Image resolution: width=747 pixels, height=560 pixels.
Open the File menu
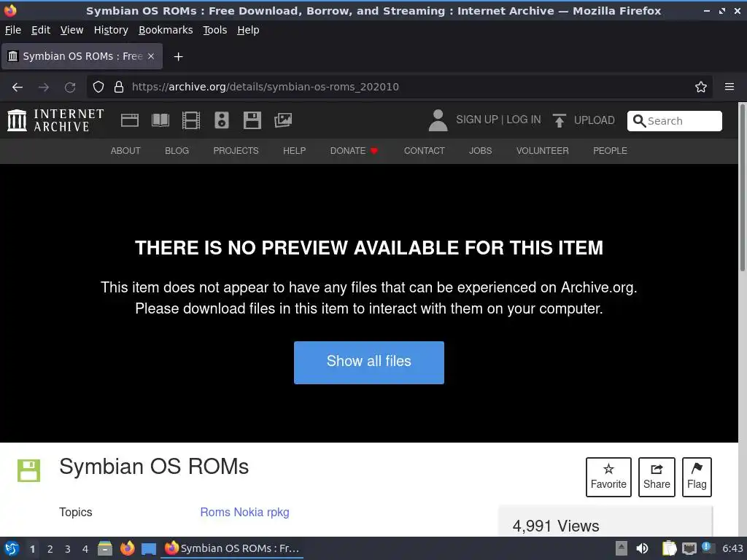[13, 30]
